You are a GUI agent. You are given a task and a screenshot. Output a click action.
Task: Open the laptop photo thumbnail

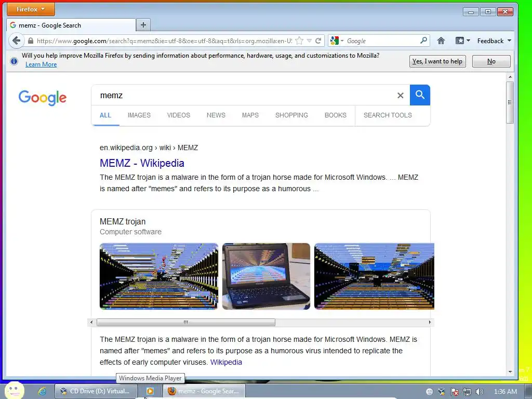pos(266,276)
